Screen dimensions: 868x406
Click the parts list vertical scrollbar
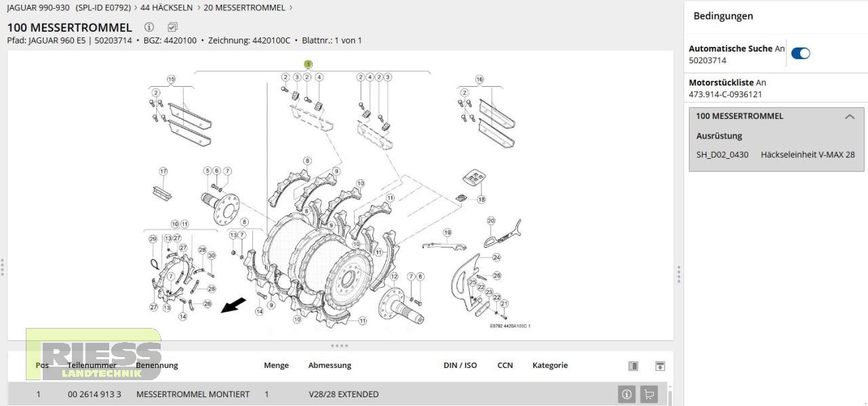point(671,397)
